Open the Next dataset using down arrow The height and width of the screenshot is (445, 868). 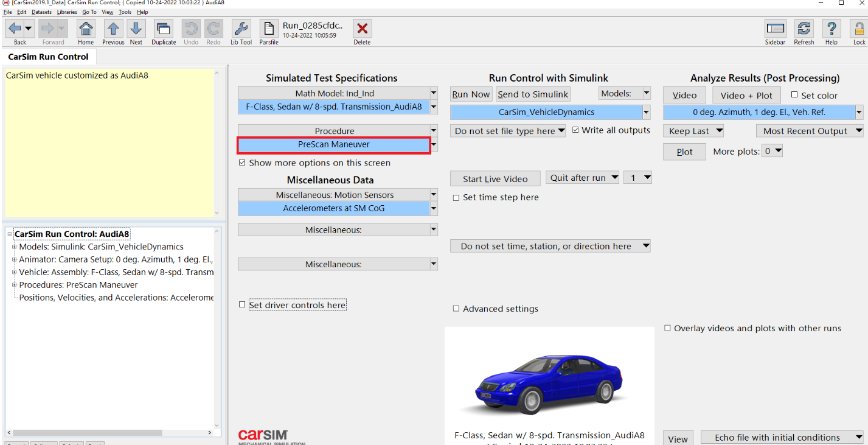[136, 29]
